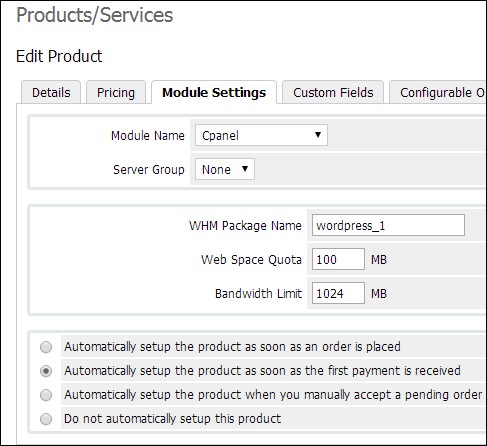Select Do not automatically setup this product

[x=46, y=419]
